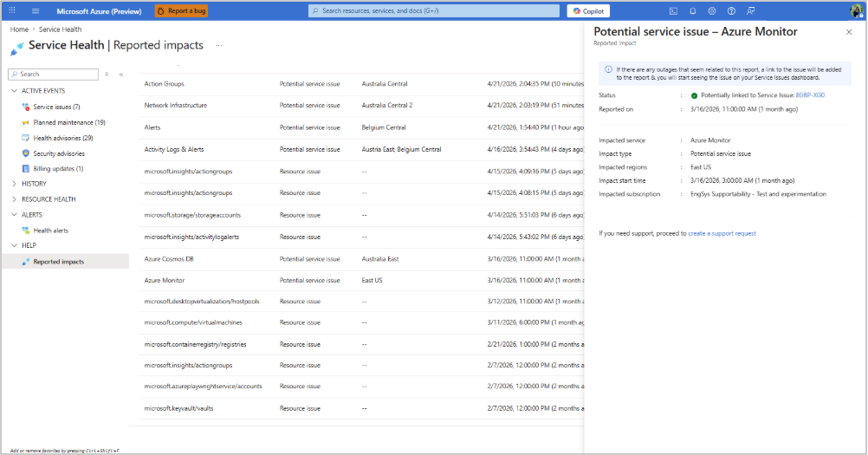The height and width of the screenshot is (455, 868).
Task: Open the Azure apps grid icon
Action: 12,10
